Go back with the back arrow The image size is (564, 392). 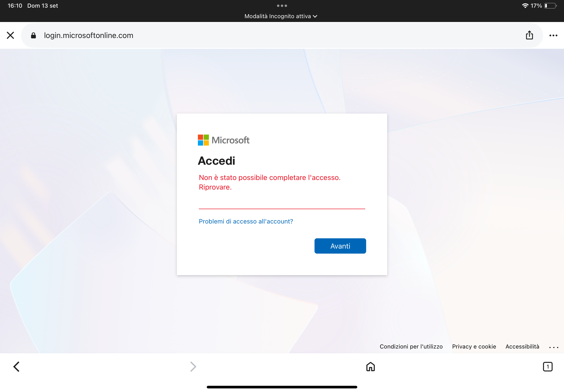coord(16,367)
